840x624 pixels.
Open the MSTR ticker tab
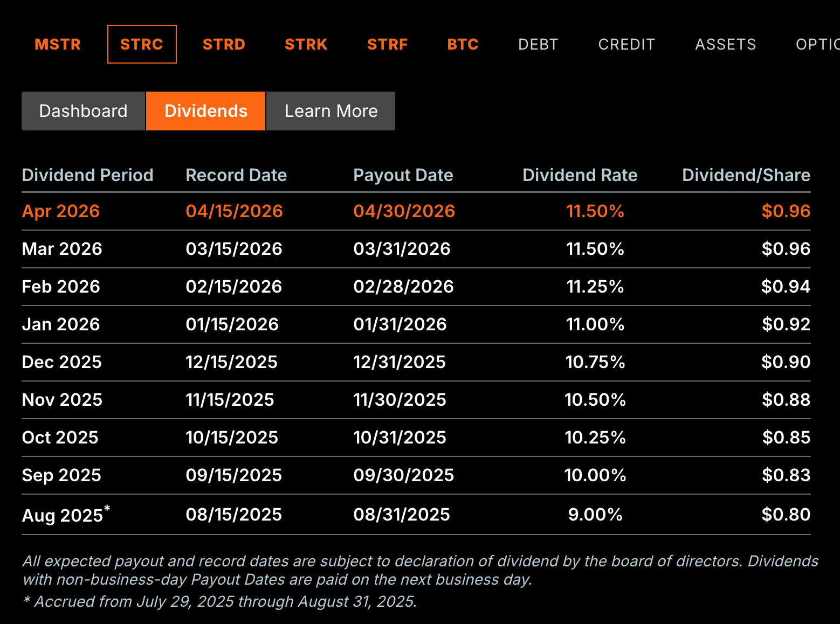(x=58, y=44)
